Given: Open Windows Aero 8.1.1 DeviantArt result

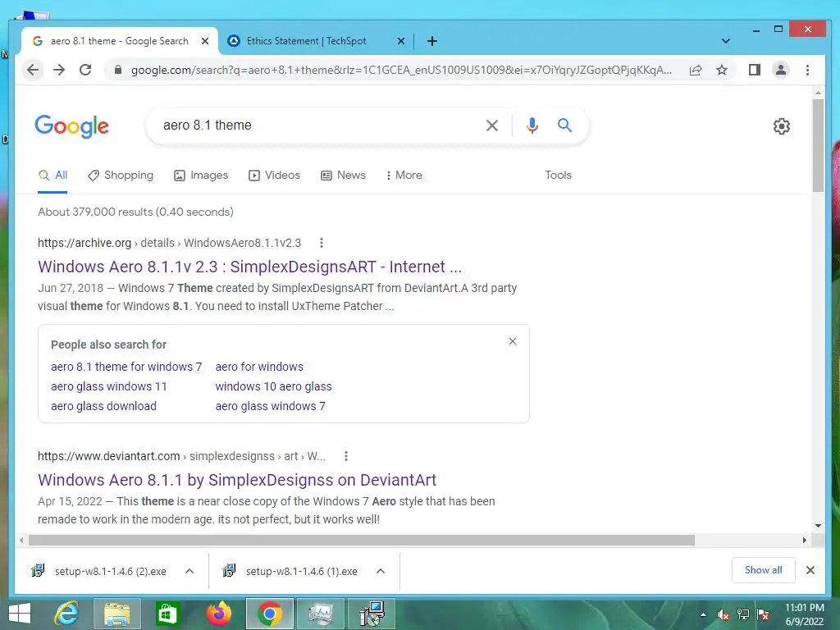Looking at the screenshot, I should coord(237,480).
